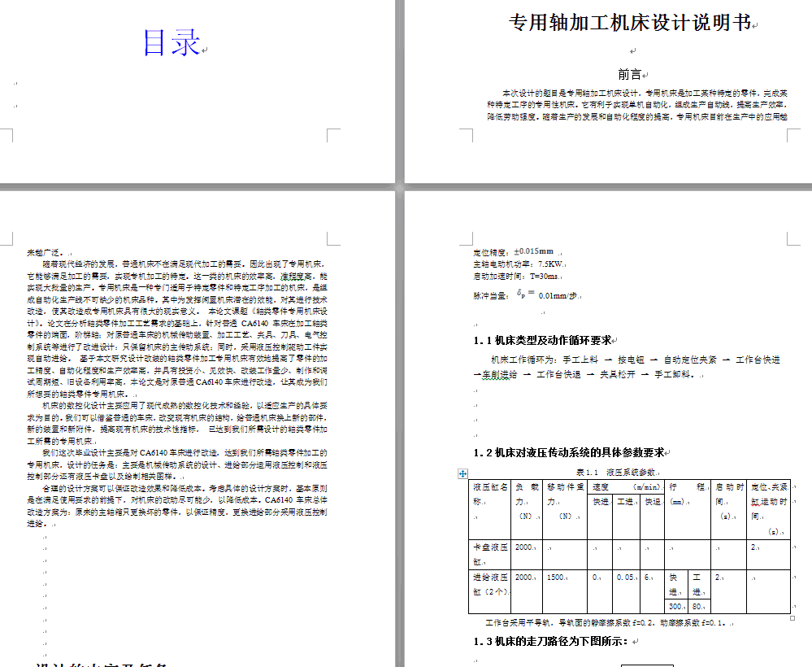Click the 80 stroke value cell
Viewport: 812px width, 667px height.
pyautogui.click(x=698, y=606)
